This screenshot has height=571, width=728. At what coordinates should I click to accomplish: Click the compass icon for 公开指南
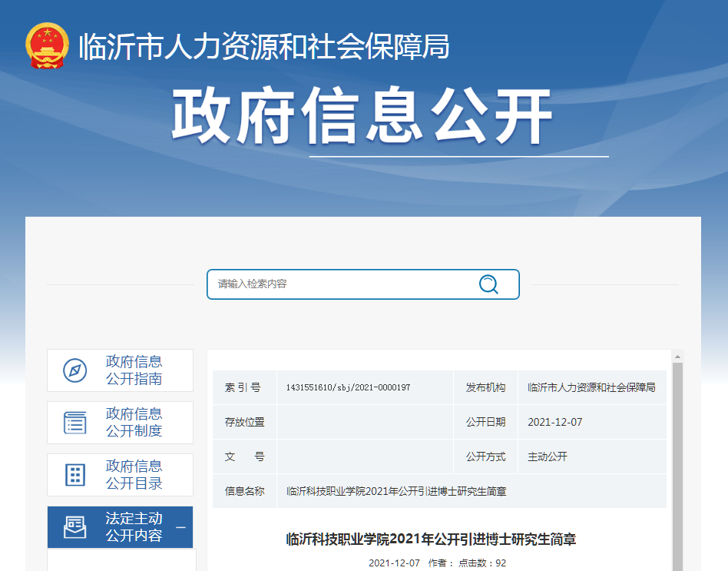pyautogui.click(x=75, y=370)
